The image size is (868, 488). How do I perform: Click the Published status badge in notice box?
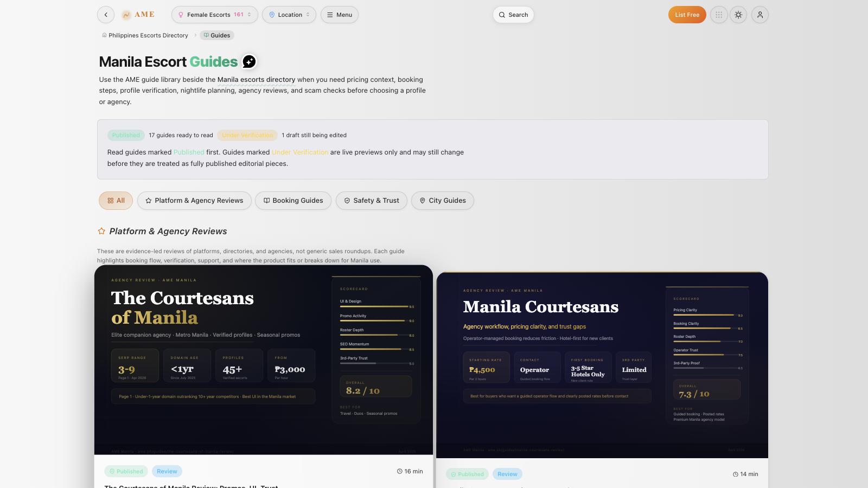coord(126,135)
